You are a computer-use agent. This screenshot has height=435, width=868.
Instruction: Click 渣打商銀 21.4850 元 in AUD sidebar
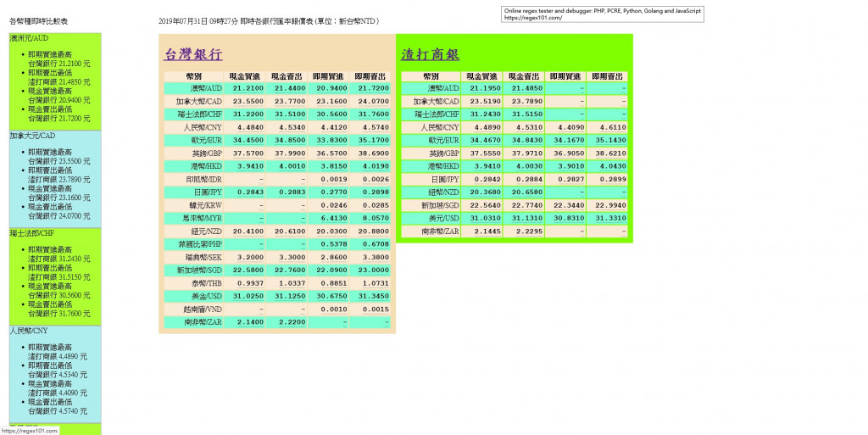59,82
